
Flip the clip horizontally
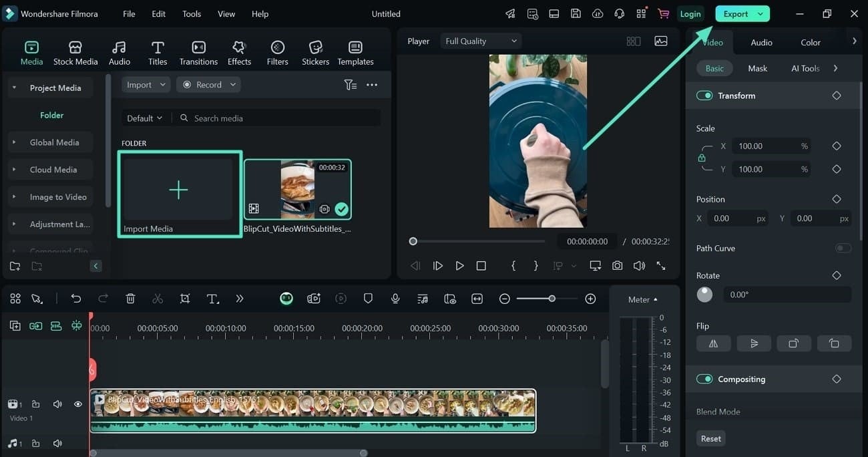tap(713, 343)
